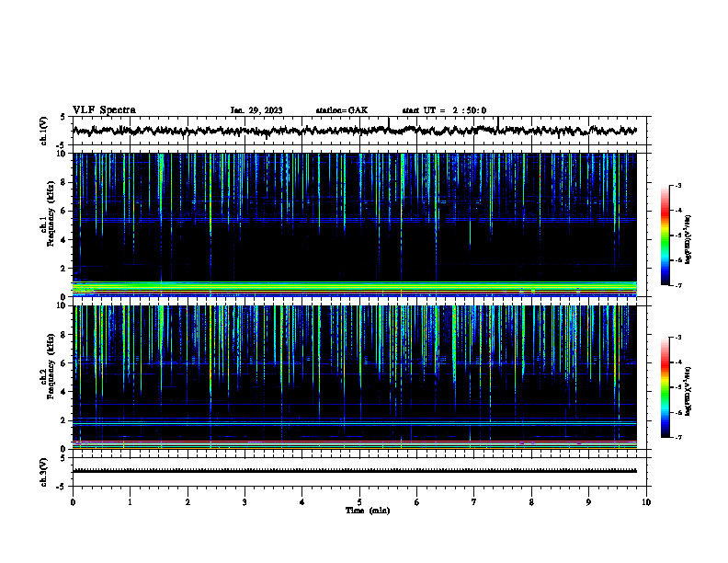This screenshot has width=728, height=563.
Task: Click the 5 minute tick on time axis
Action: coord(359,502)
